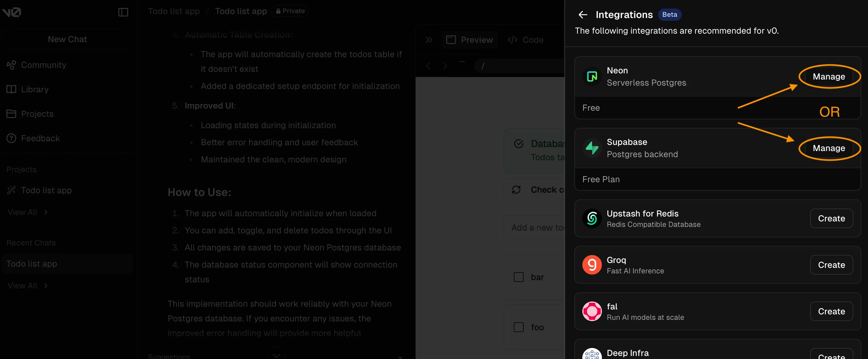
Task: Click the back arrow in Integrations panel
Action: 583,15
